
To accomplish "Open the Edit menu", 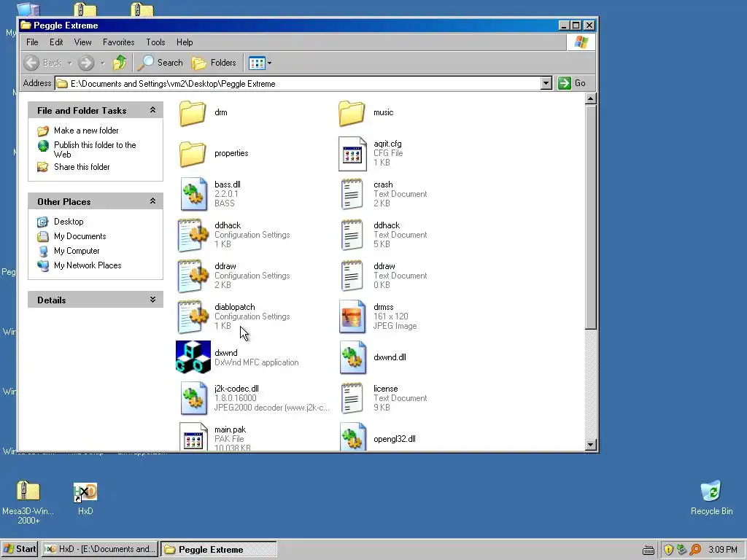I will 56,42.
